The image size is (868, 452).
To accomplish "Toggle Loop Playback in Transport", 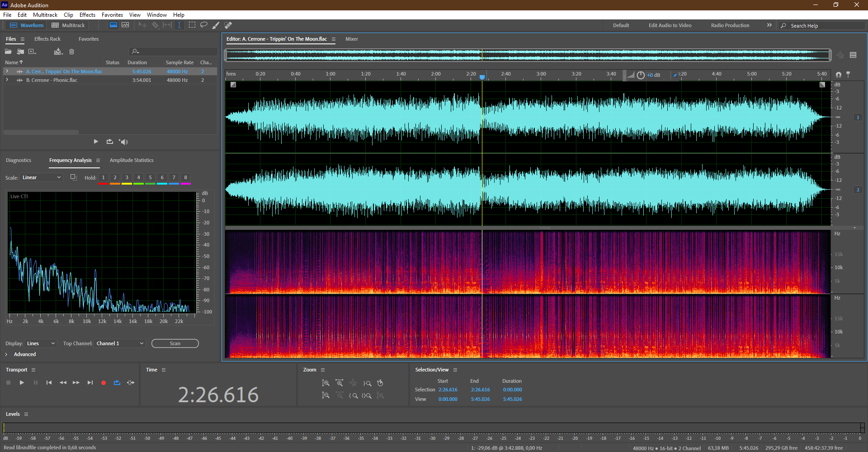I will [117, 383].
